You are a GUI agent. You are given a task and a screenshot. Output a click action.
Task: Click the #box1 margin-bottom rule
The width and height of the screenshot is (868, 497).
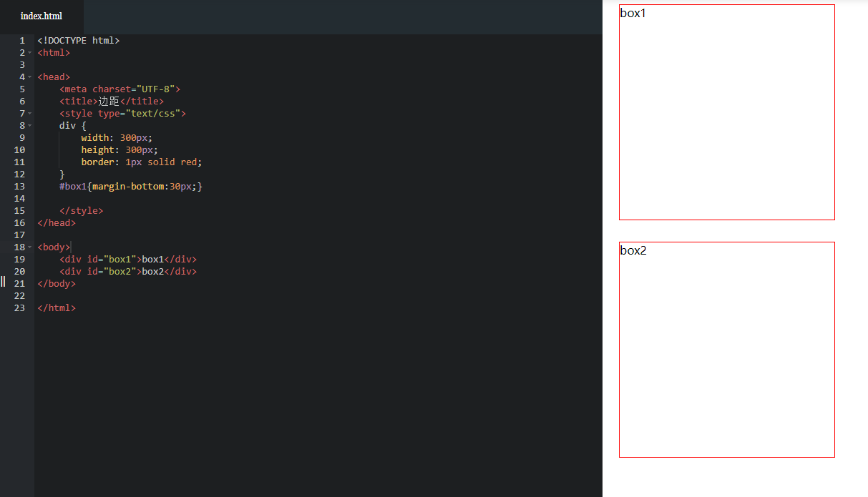(131, 187)
